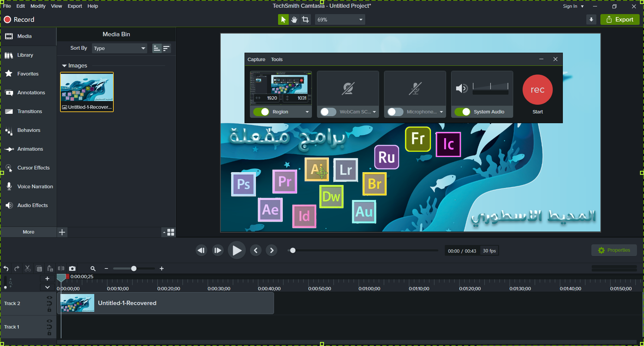Click the Record button
This screenshot has width=644, height=346.
[x=19, y=19]
